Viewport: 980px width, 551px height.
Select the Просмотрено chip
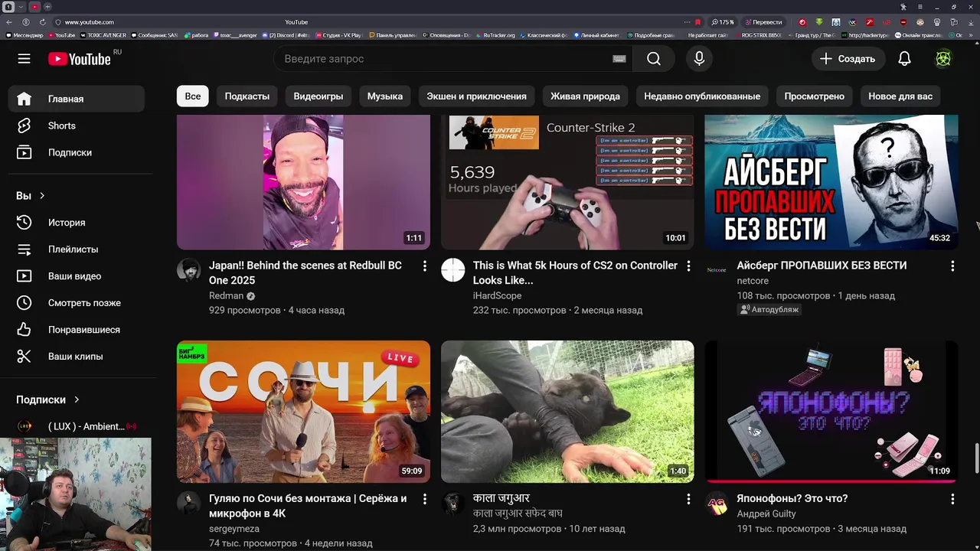814,96
